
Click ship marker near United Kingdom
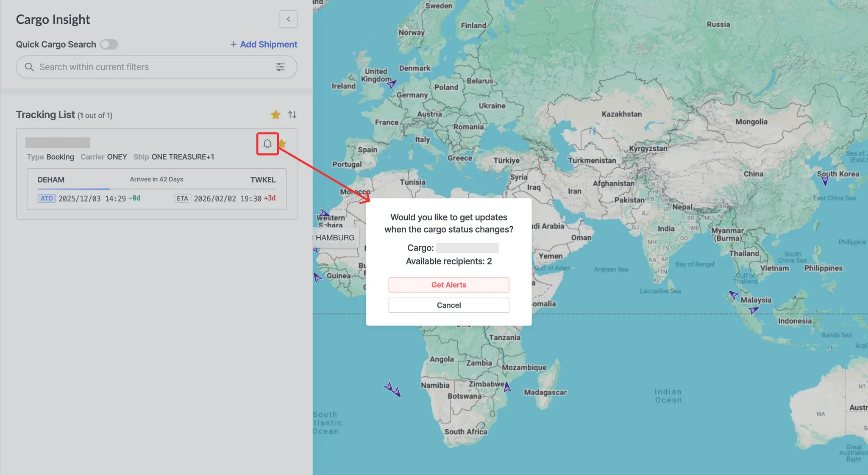pos(392,84)
